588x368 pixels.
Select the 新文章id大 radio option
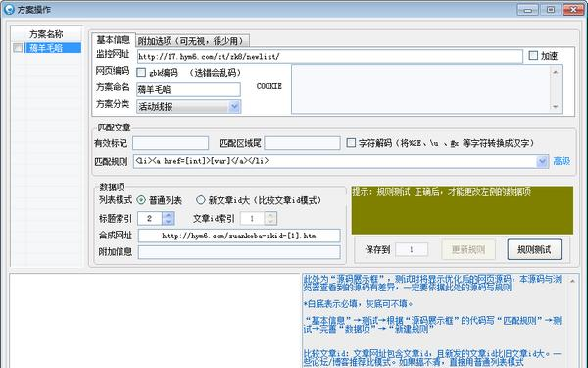[x=201, y=200]
